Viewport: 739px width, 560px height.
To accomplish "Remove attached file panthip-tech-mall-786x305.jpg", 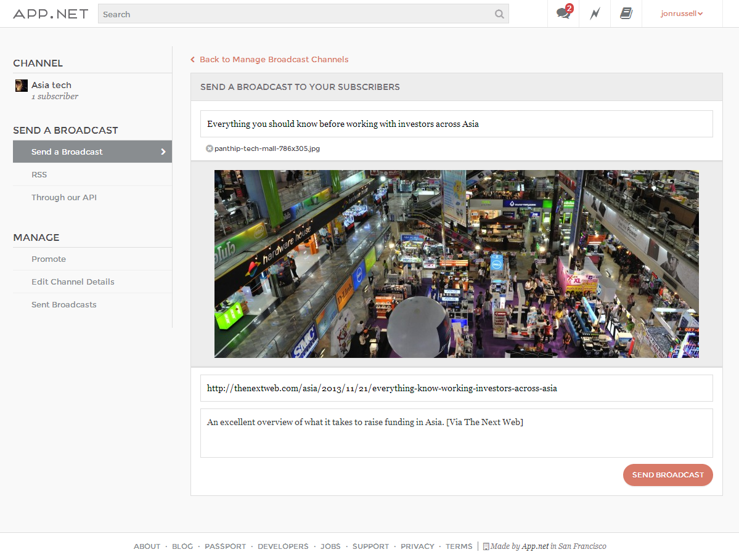I will [x=210, y=148].
